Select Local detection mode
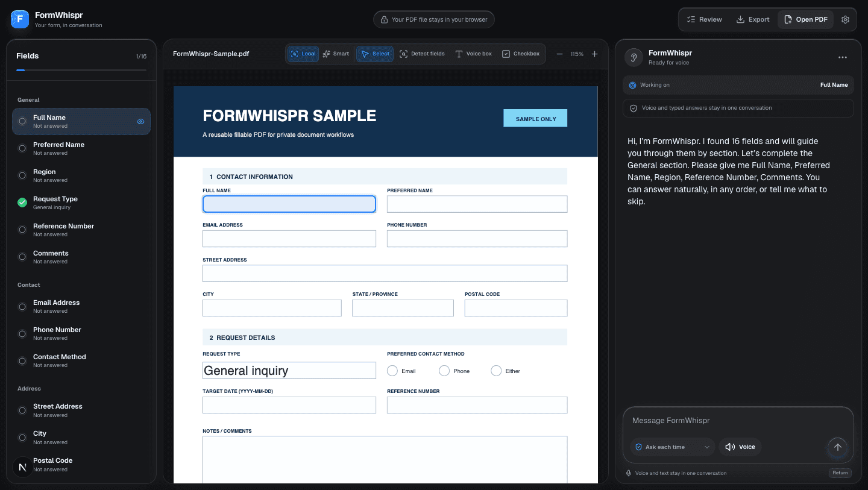The image size is (868, 490). tap(303, 54)
